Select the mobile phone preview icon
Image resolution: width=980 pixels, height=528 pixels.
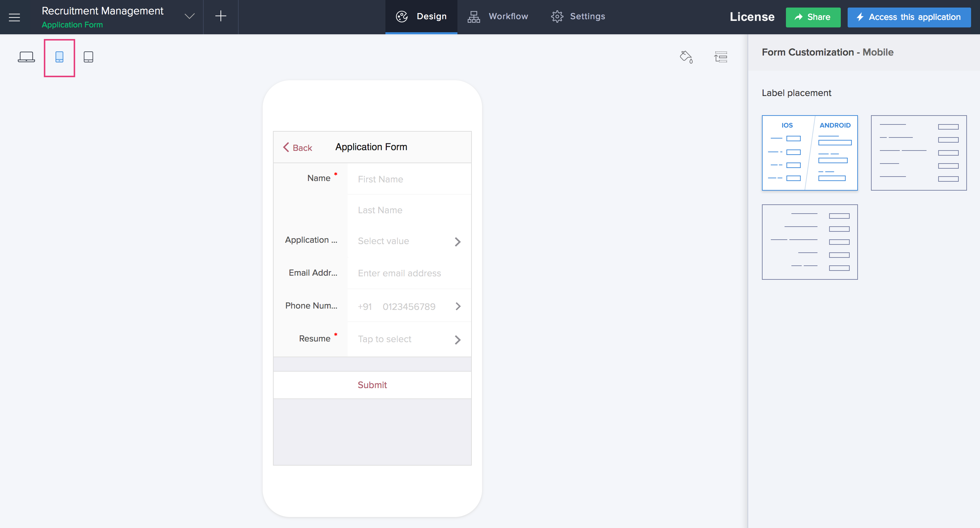coord(59,57)
